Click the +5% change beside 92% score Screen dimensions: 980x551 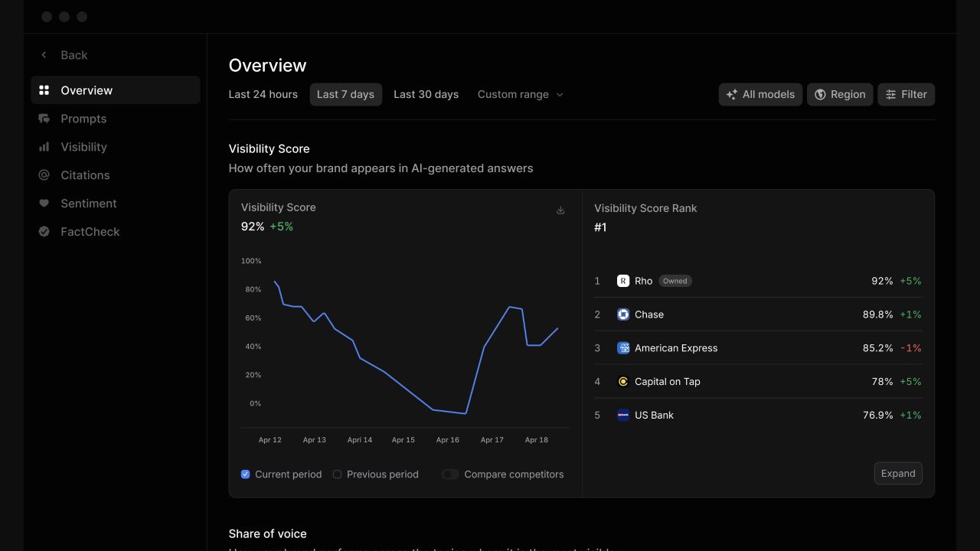click(282, 227)
